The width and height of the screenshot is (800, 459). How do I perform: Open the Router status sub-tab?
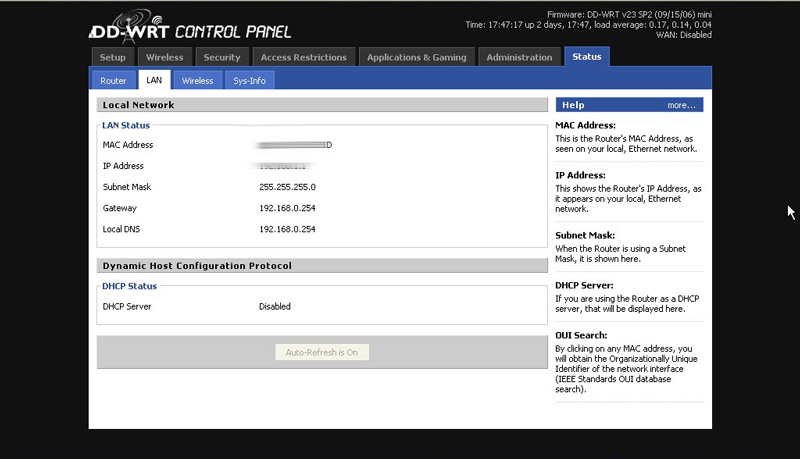(113, 81)
